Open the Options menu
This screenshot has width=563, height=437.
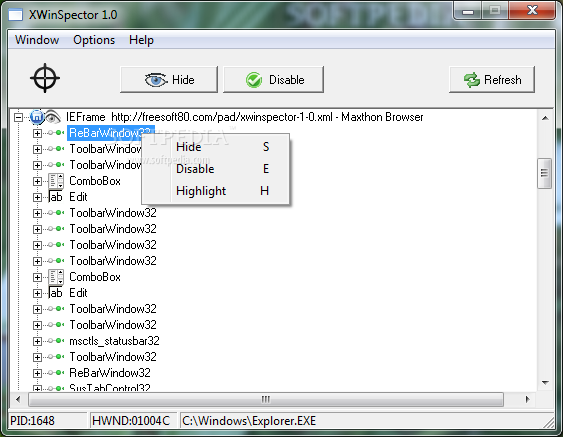(x=94, y=40)
